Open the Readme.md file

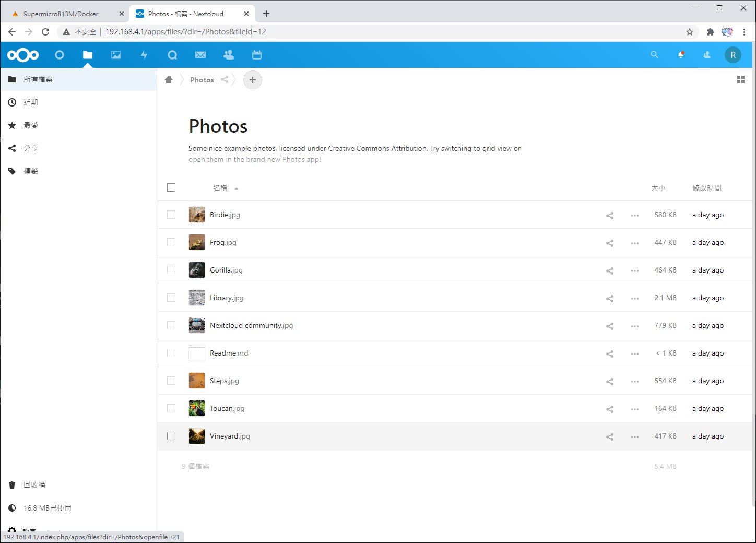[x=229, y=353]
